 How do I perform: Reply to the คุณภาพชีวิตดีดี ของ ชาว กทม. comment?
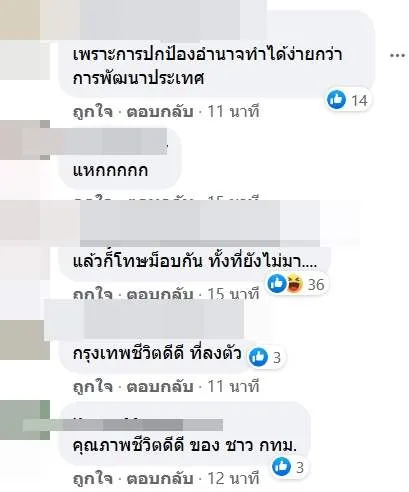[160, 479]
